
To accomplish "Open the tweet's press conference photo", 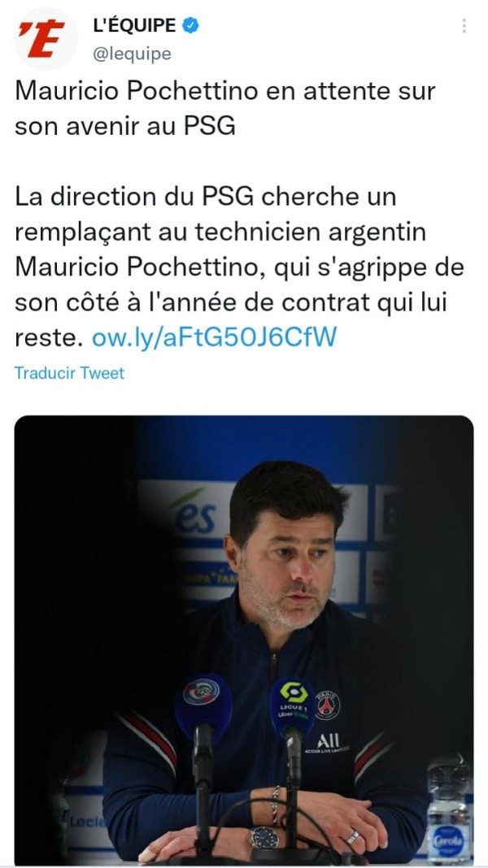I will coord(244,640).
